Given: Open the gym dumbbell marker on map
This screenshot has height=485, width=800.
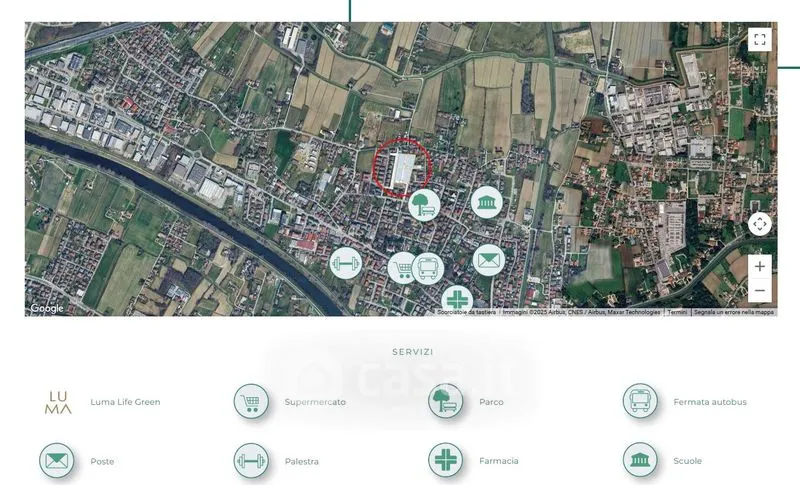Looking at the screenshot, I should (x=345, y=263).
